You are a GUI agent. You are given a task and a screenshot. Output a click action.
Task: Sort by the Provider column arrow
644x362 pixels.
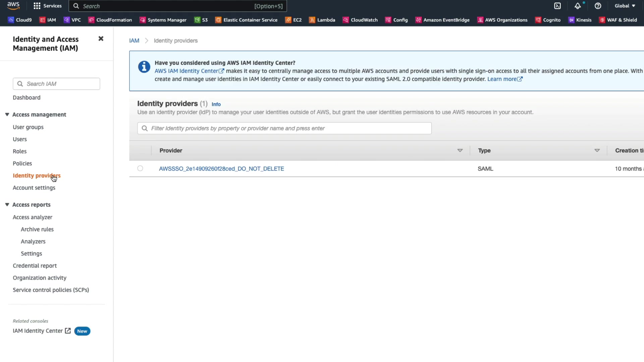tap(460, 150)
